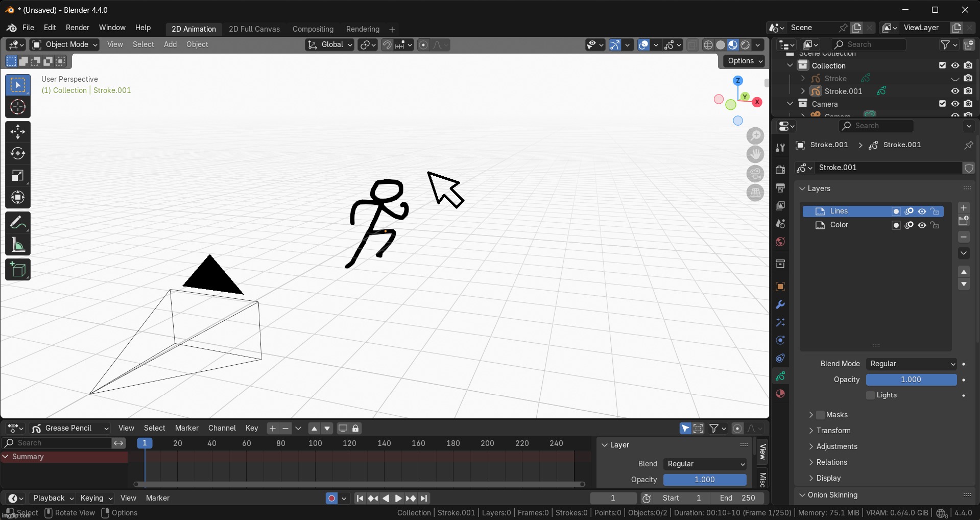This screenshot has height=520, width=980.
Task: Remove layer with minus button
Action: [964, 237]
